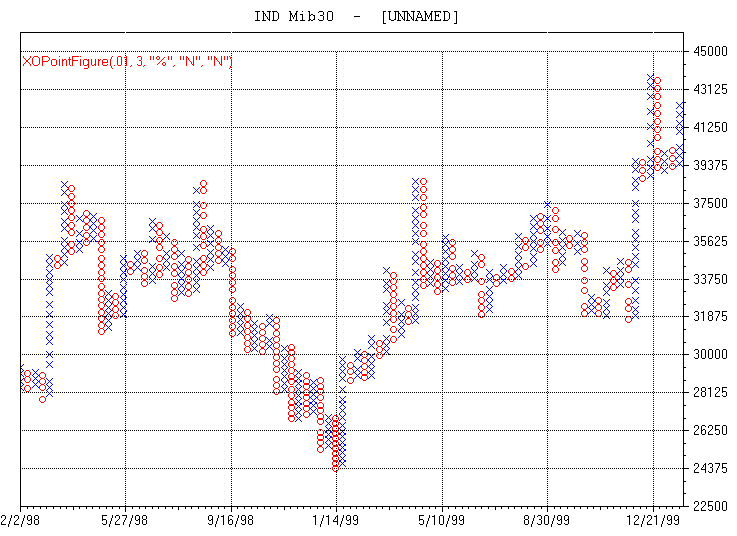Screen dimensions: 737x536
Task: Click the 12/21/99 date label
Action: point(653,520)
